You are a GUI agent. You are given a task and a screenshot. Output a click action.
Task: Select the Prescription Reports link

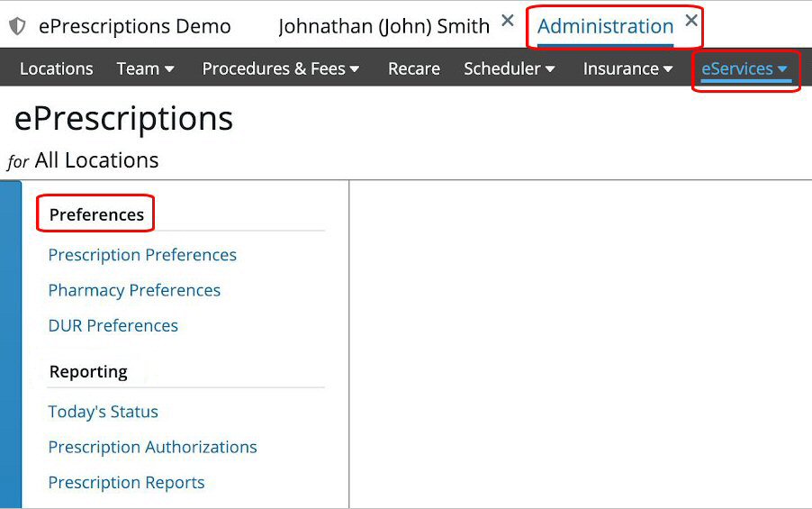tap(127, 483)
